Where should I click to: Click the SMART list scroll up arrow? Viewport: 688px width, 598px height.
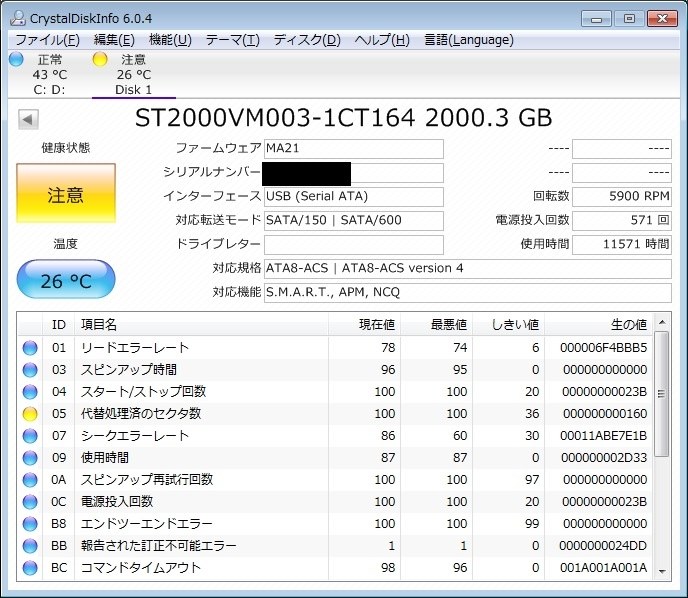[662, 322]
